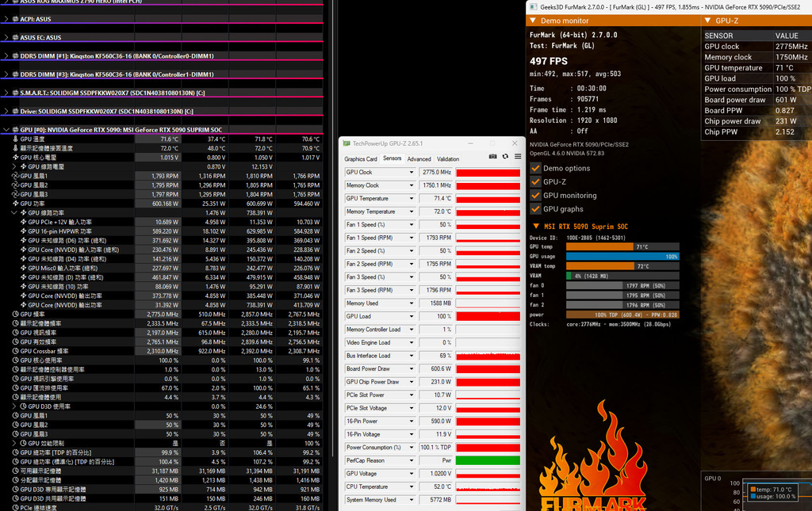Click fan icon on GPU 風扇1 1,793 RPM row
Image resolution: width=812 pixels, height=511 pixels.
point(16,176)
